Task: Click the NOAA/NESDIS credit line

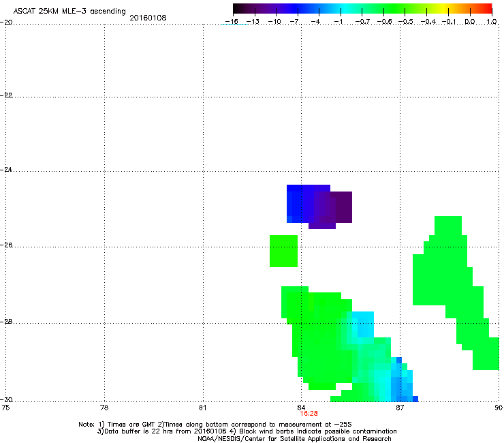Action: click(x=294, y=439)
